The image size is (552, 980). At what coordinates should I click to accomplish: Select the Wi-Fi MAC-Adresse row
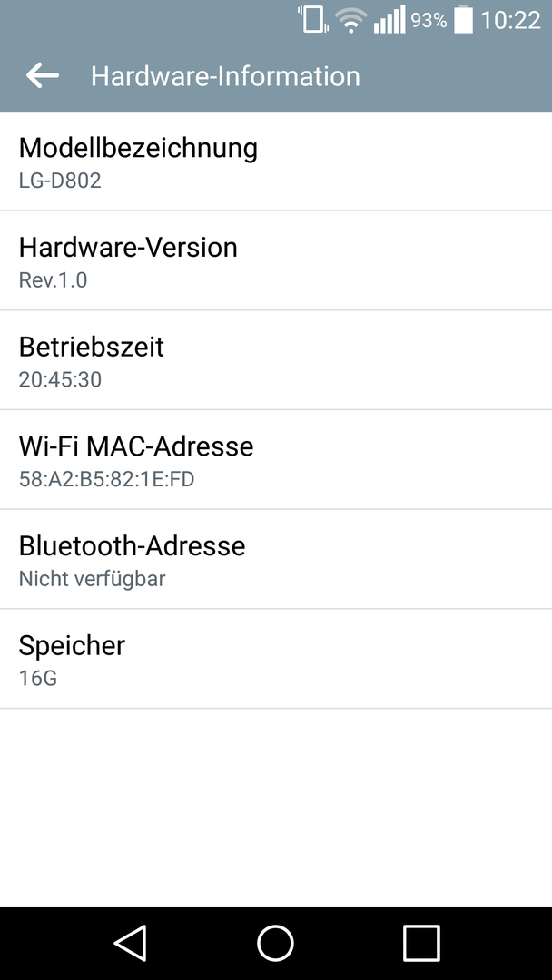pyautogui.click(x=276, y=459)
